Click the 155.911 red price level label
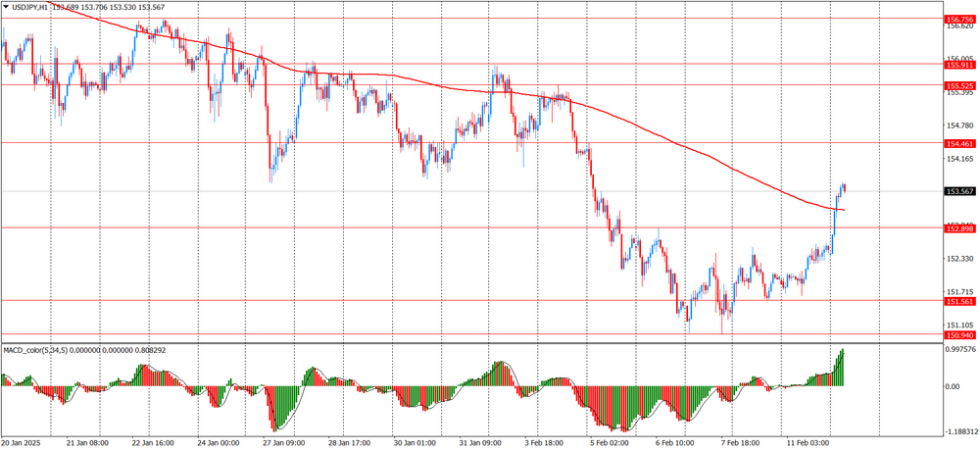 (x=960, y=65)
